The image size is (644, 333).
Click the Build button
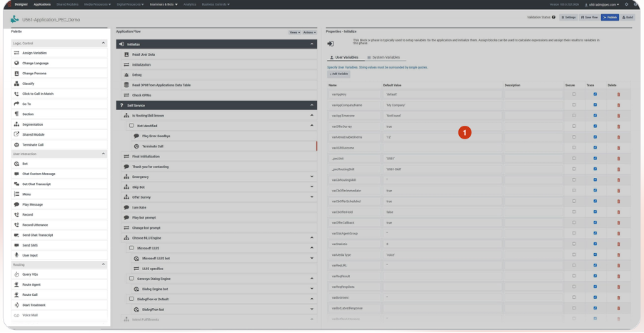click(x=628, y=17)
